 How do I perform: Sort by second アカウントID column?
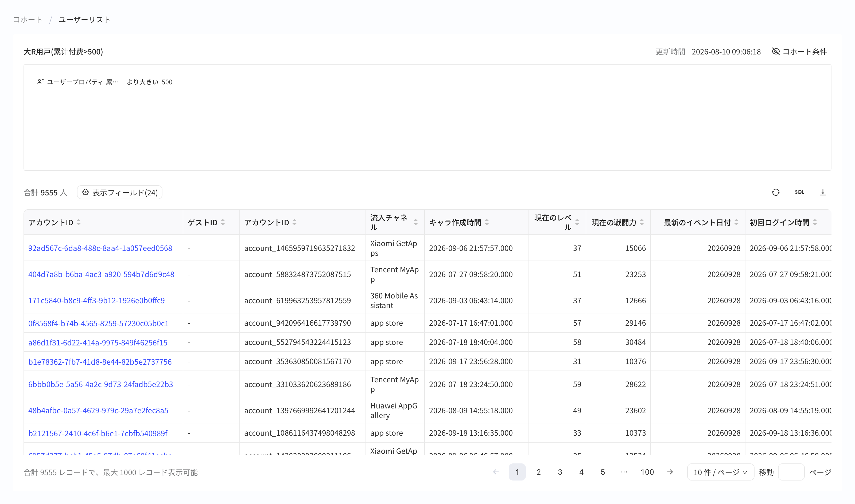pyautogui.click(x=294, y=222)
